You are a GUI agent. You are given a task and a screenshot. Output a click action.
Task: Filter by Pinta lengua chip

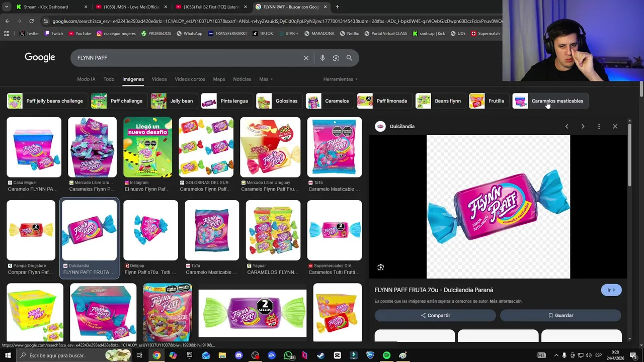coord(226,101)
